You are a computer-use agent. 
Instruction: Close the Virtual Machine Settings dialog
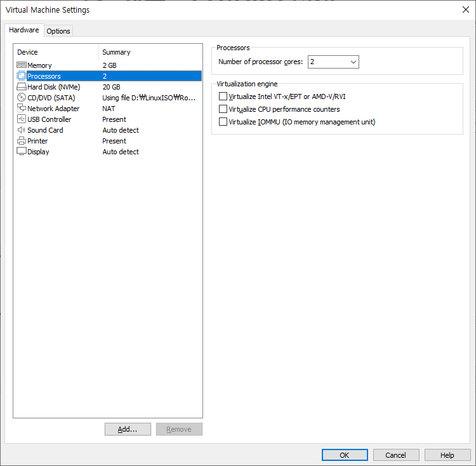coord(466,10)
